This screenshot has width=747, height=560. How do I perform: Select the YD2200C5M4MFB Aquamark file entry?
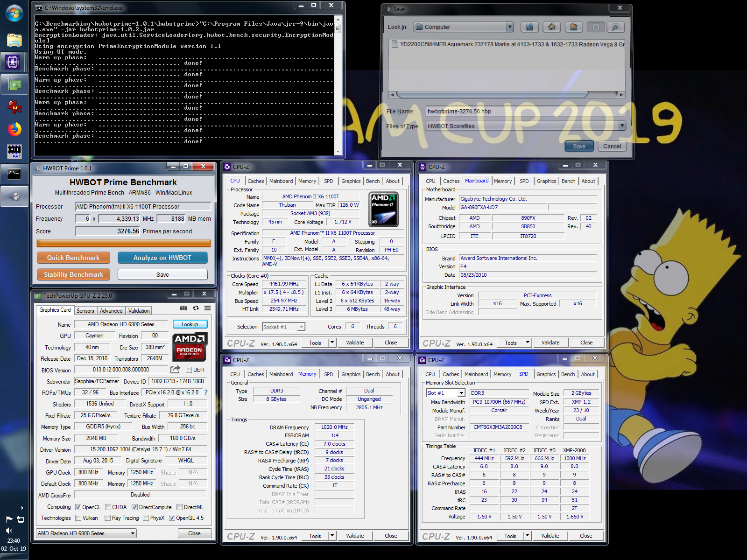pyautogui.click(x=507, y=44)
